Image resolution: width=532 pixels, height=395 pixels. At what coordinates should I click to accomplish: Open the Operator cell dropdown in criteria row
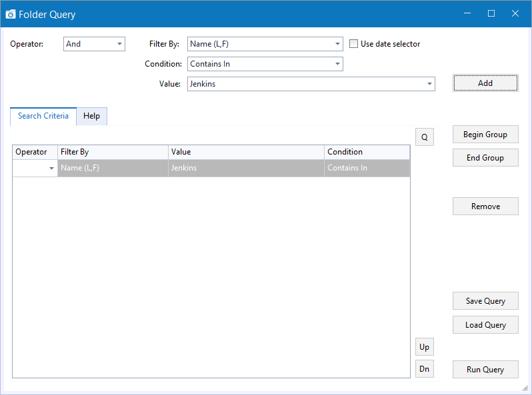[x=51, y=168]
